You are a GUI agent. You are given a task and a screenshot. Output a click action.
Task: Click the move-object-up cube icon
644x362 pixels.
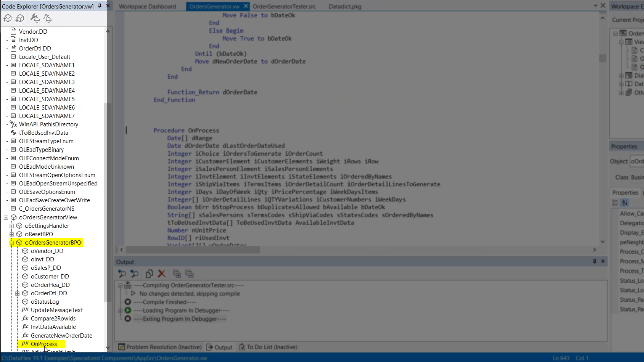pyautogui.click(x=8, y=18)
